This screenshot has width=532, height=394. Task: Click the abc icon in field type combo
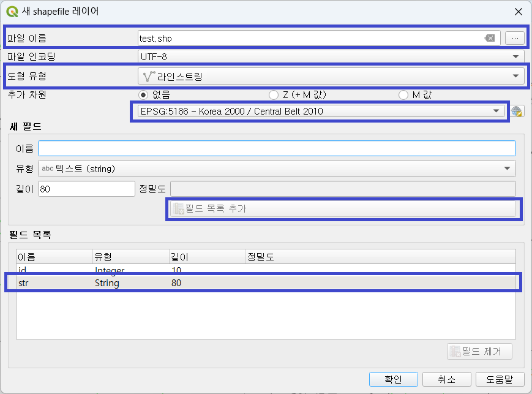coord(48,169)
